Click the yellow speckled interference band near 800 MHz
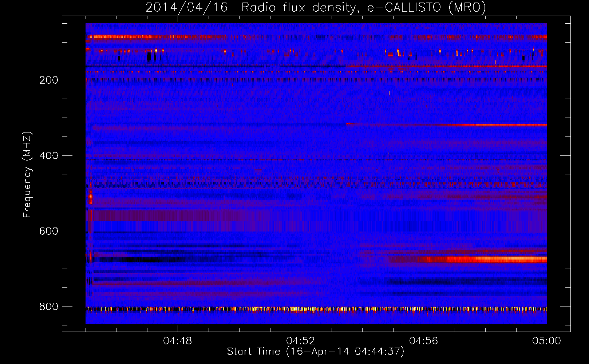 pos(316,310)
